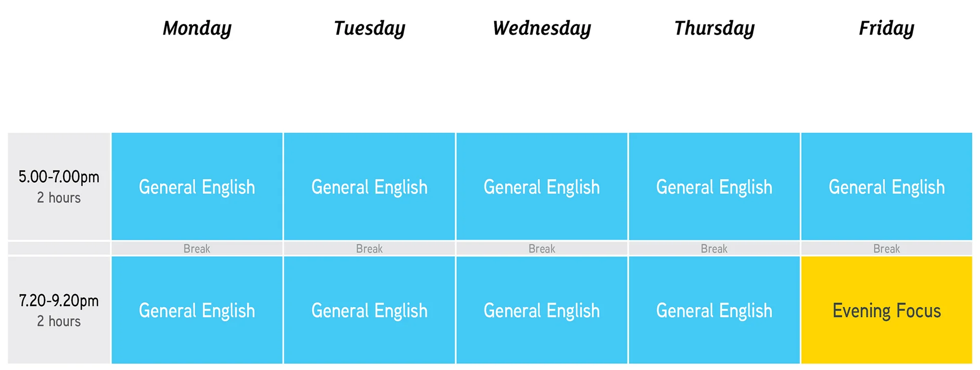980x370 pixels.
Task: Select the Break cell under Wednesday
Action: (x=542, y=249)
